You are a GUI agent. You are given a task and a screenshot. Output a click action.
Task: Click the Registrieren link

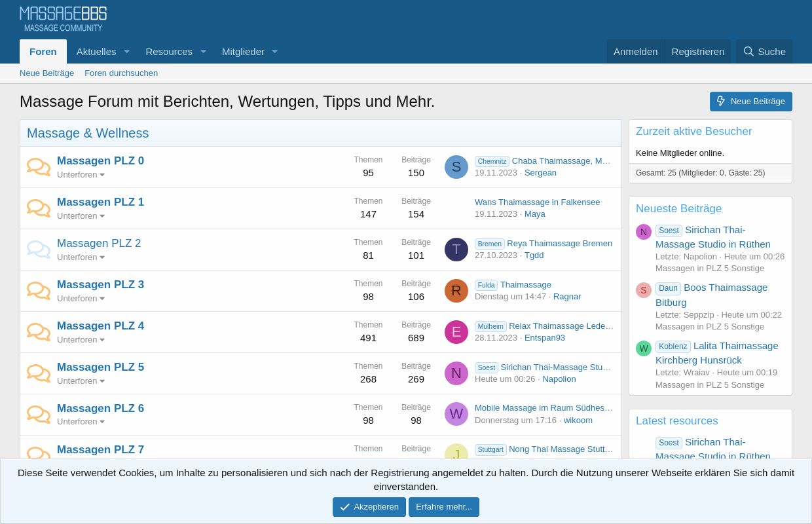(x=698, y=51)
